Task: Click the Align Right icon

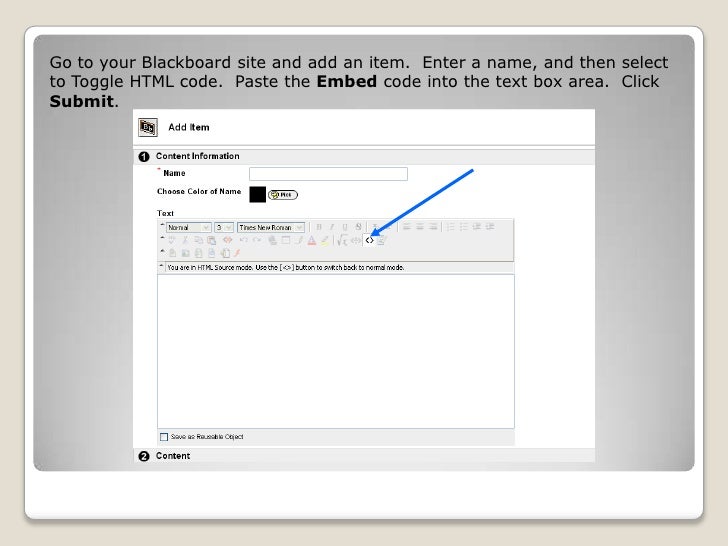Action: (433, 227)
